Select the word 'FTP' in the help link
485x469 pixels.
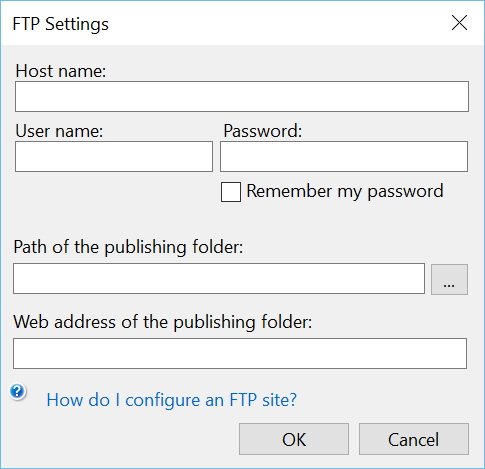click(243, 400)
